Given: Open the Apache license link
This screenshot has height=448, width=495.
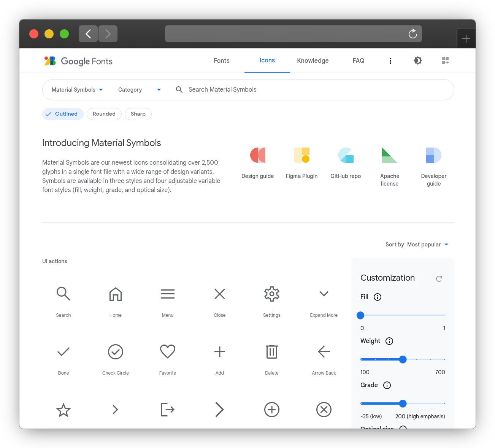Looking at the screenshot, I should click(x=390, y=167).
